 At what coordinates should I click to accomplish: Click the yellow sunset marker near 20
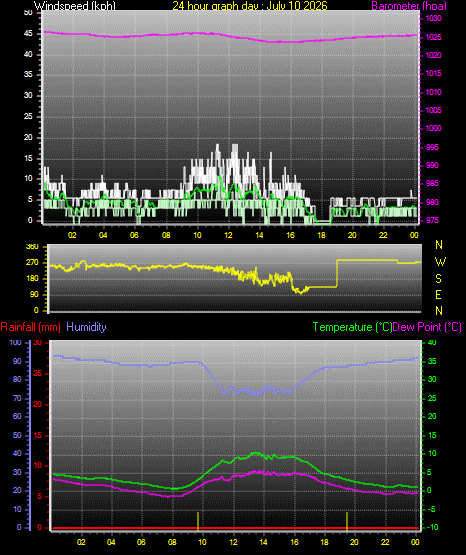coord(347,521)
